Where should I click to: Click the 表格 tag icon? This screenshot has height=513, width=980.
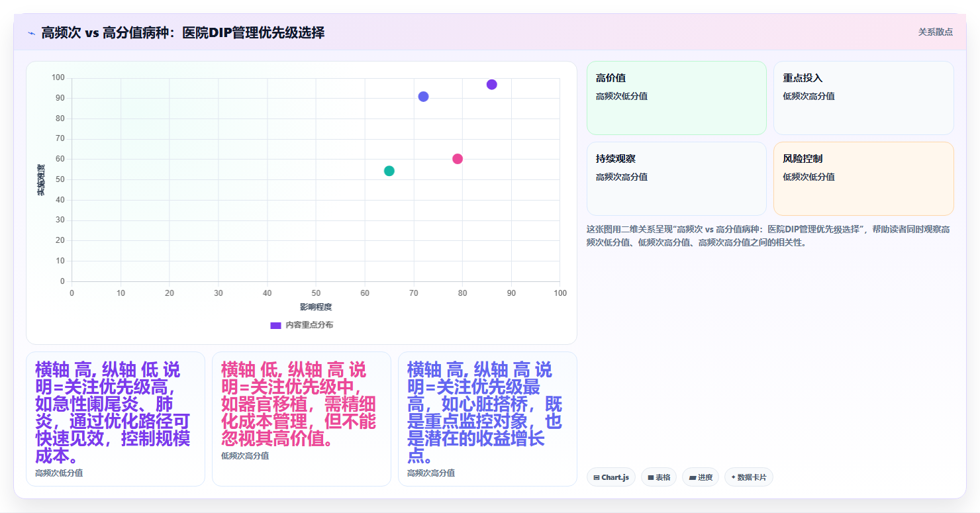click(x=651, y=477)
